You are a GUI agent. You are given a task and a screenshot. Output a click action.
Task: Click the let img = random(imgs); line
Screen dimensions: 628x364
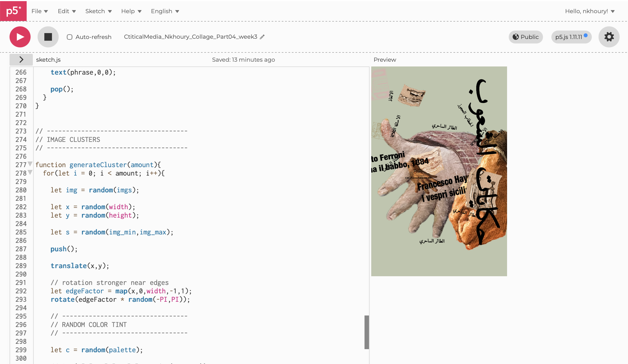pos(95,190)
